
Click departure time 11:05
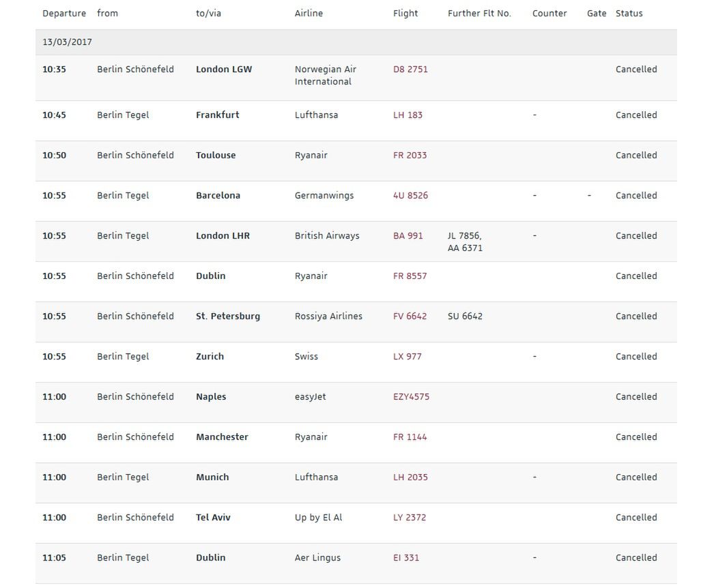pyautogui.click(x=54, y=557)
